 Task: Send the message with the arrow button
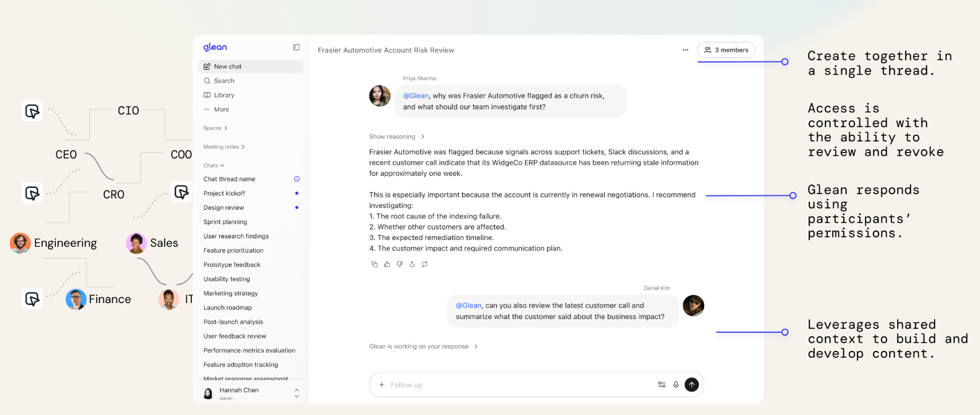point(691,384)
